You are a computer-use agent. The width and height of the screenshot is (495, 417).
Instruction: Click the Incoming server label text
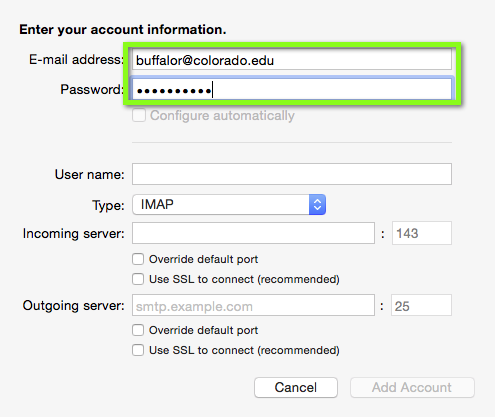click(x=74, y=234)
